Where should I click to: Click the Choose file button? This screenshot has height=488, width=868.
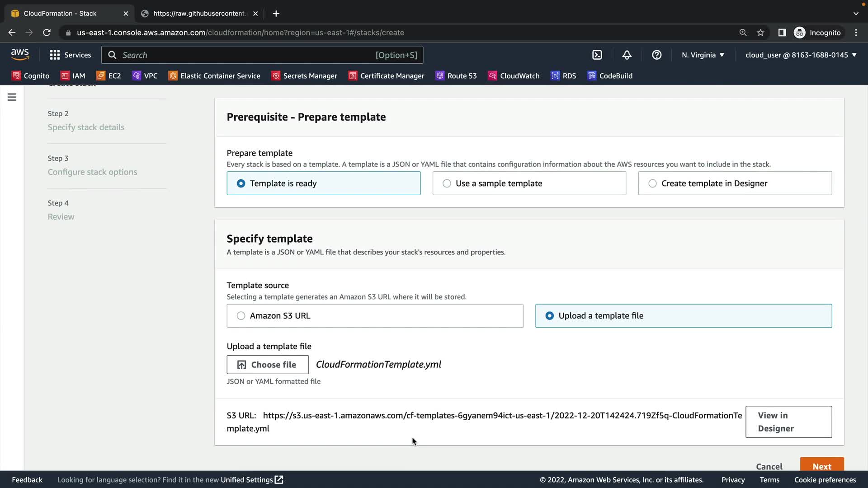point(268,365)
